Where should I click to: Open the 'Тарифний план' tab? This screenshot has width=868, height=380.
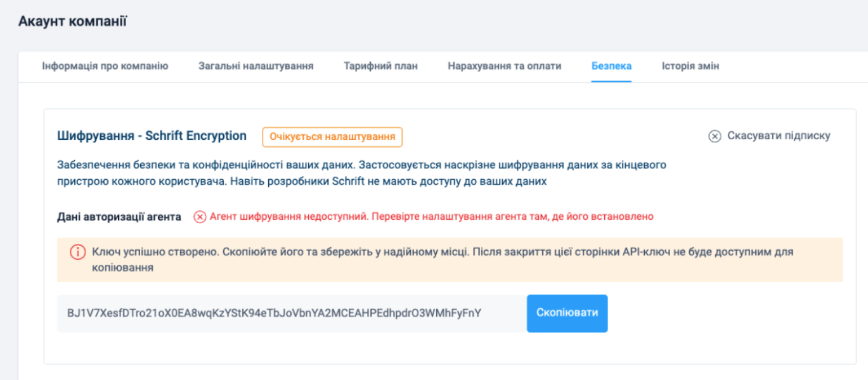coord(382,65)
